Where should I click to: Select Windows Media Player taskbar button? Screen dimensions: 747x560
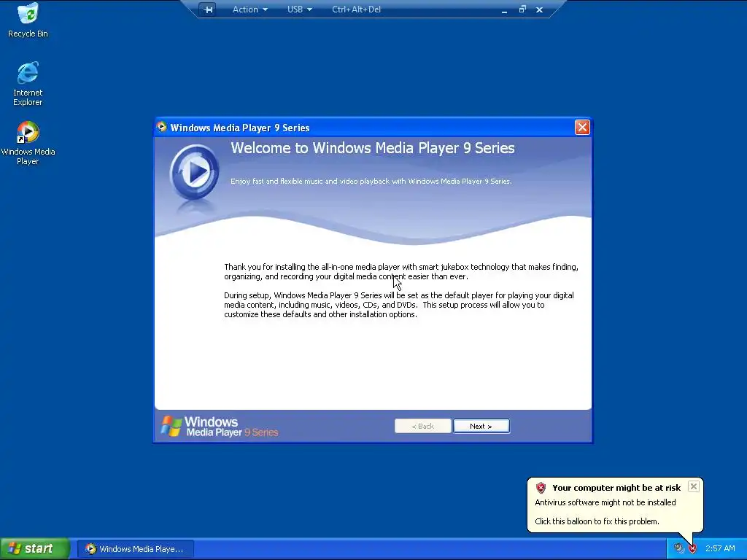(136, 549)
